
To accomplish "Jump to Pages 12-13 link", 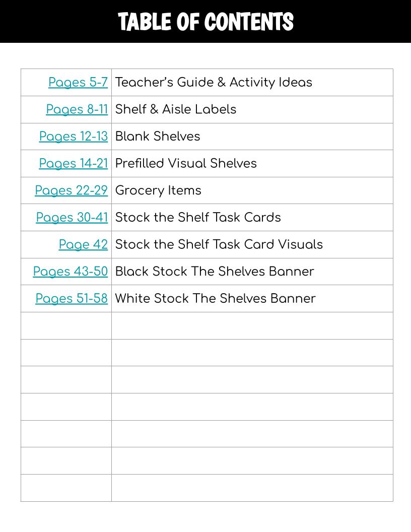I will coord(74,137).
